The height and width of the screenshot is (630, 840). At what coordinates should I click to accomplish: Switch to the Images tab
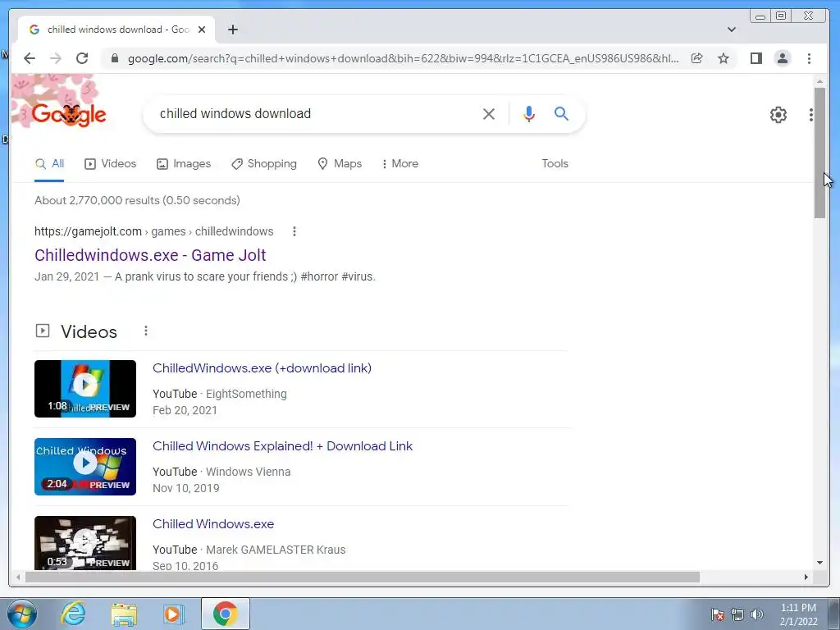183,164
